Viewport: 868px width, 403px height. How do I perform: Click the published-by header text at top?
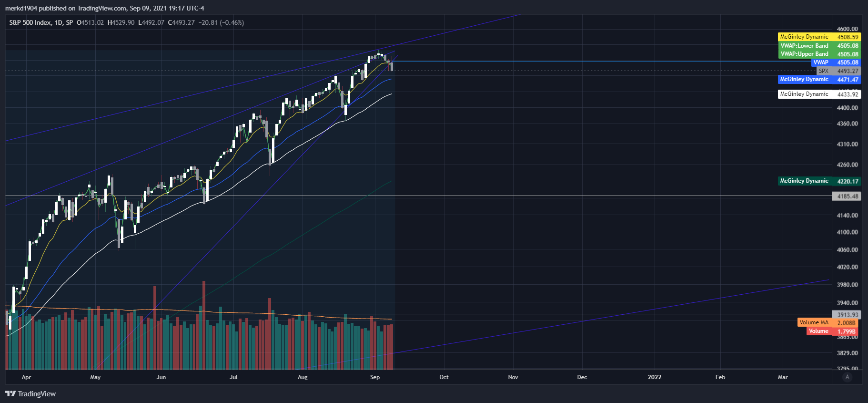click(x=104, y=8)
